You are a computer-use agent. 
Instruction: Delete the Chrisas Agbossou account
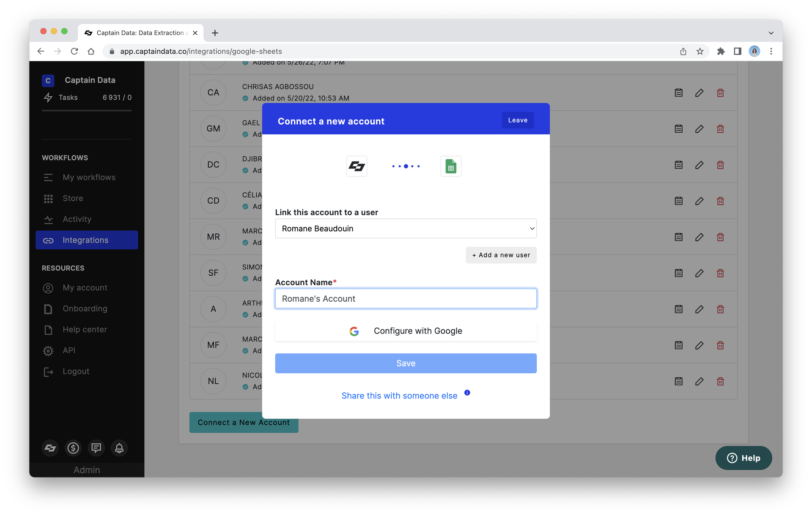(x=721, y=93)
